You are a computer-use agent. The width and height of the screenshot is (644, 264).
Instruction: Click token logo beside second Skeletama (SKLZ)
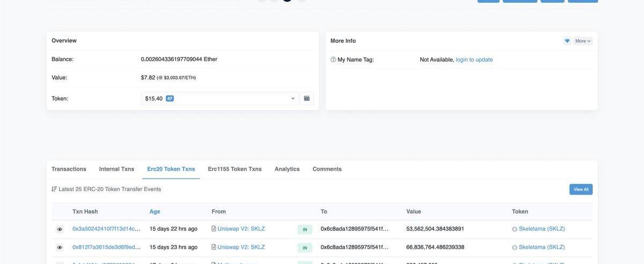point(515,247)
